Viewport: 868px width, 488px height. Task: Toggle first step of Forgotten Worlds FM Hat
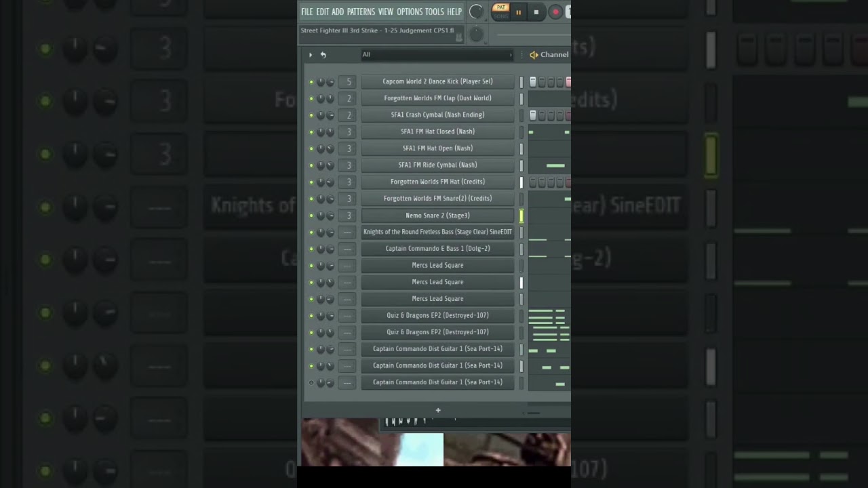point(533,182)
